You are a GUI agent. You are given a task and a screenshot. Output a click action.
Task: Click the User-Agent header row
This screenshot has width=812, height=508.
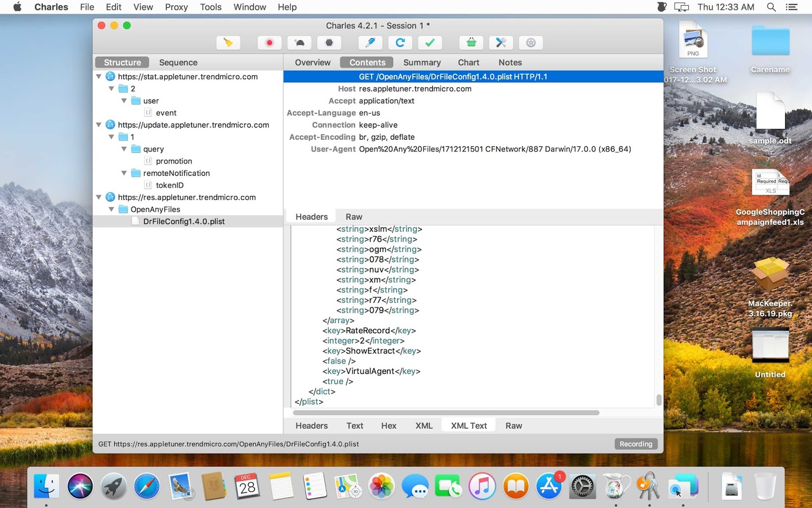(473, 149)
